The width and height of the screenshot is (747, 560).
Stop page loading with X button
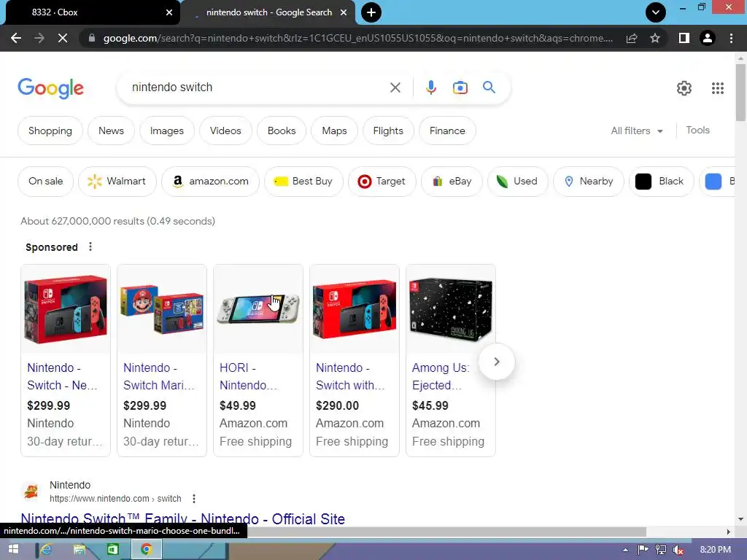tap(63, 38)
